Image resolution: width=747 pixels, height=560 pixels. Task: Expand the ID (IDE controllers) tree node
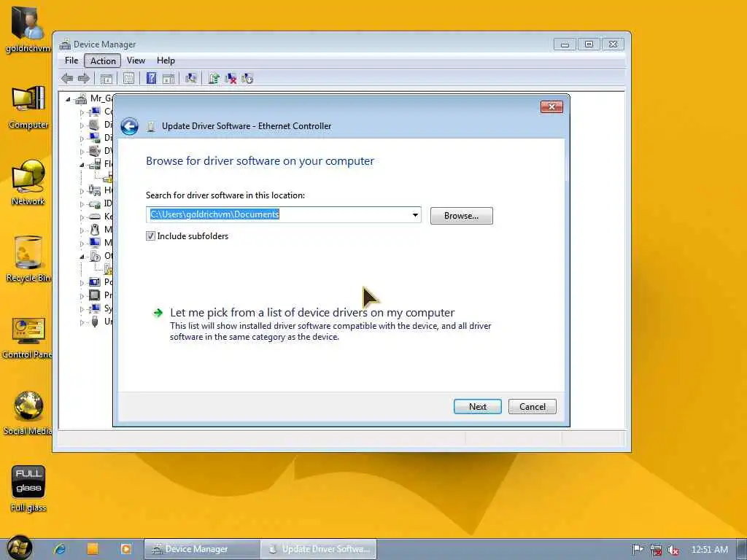coord(82,204)
